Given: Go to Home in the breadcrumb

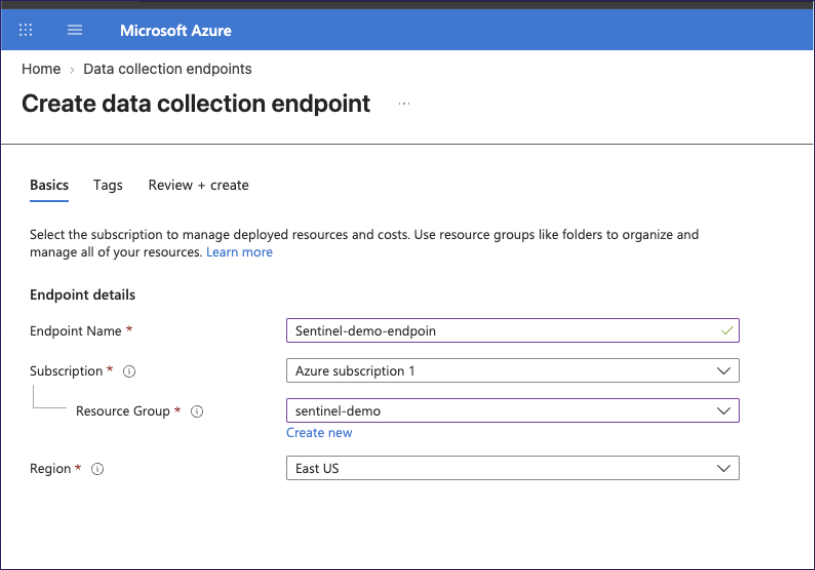Looking at the screenshot, I should click(x=41, y=69).
